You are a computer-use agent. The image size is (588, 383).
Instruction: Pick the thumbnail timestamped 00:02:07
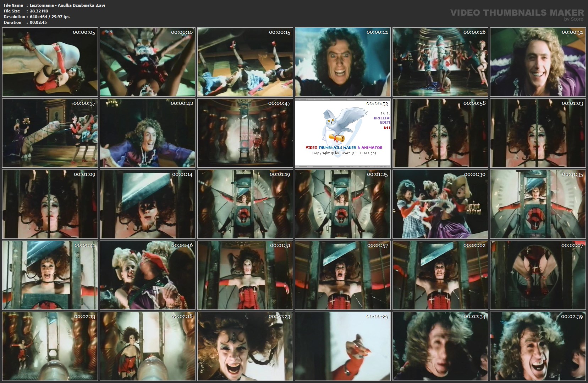coord(538,275)
